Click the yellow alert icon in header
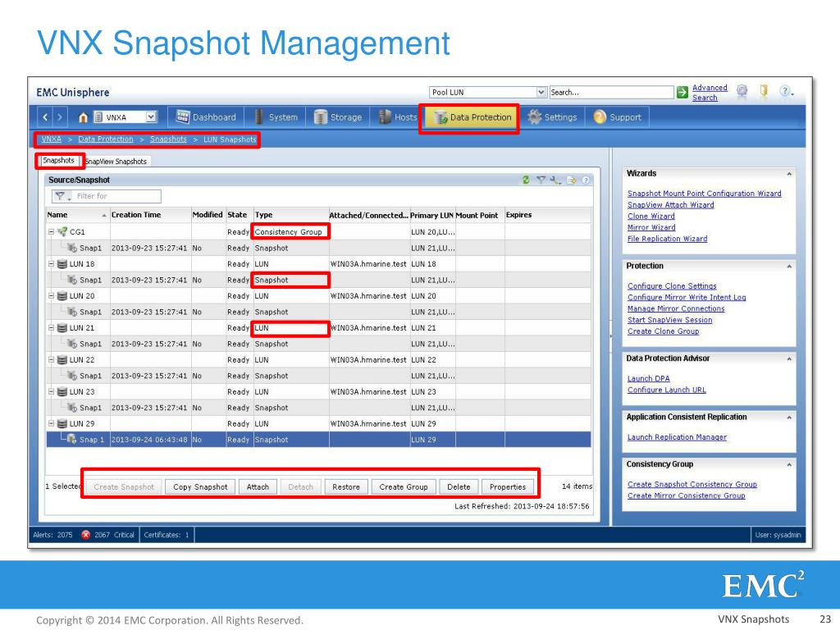Screen dimensions: 840x630 [764, 91]
